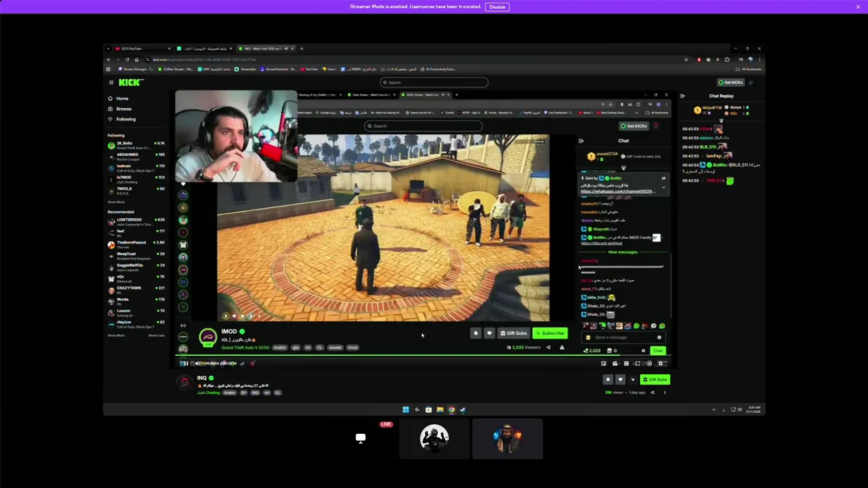Open the apps grid in bookmarks bar
The image size is (868, 488).
108,69
